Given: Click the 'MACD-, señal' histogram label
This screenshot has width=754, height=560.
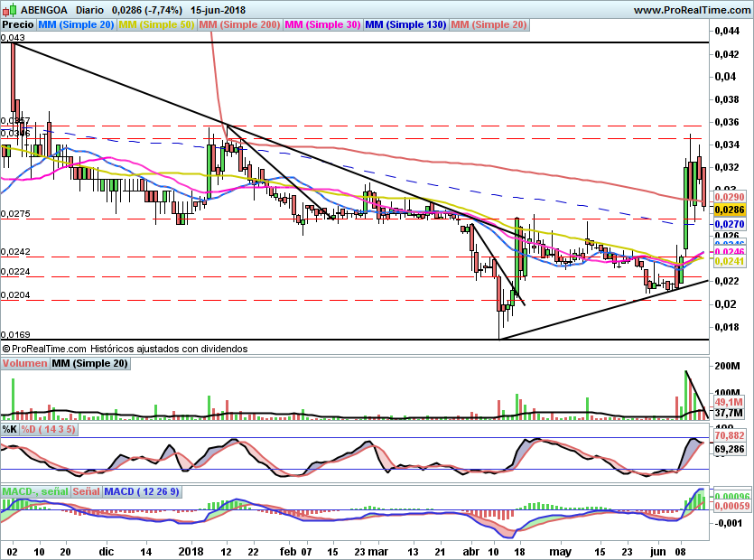Looking at the screenshot, I should (x=35, y=491).
